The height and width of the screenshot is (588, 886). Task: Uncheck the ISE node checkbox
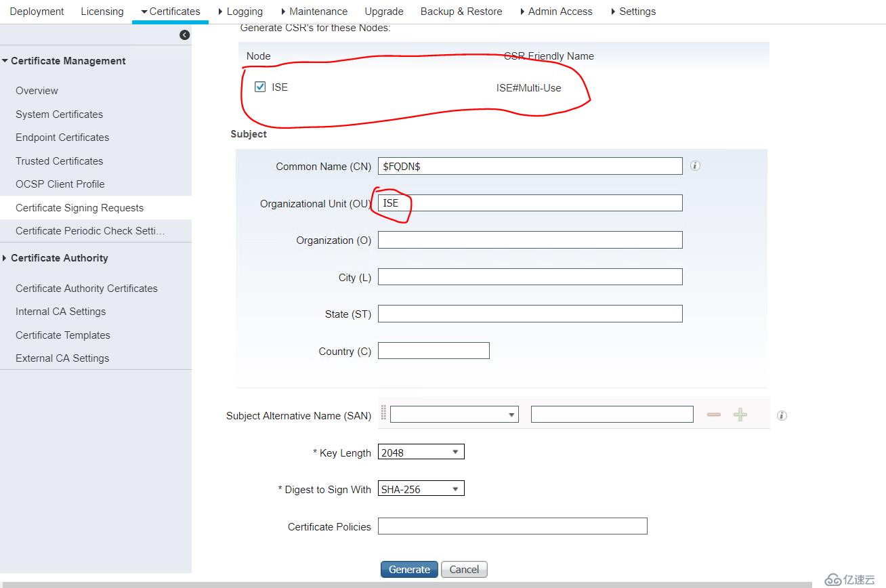pos(260,87)
